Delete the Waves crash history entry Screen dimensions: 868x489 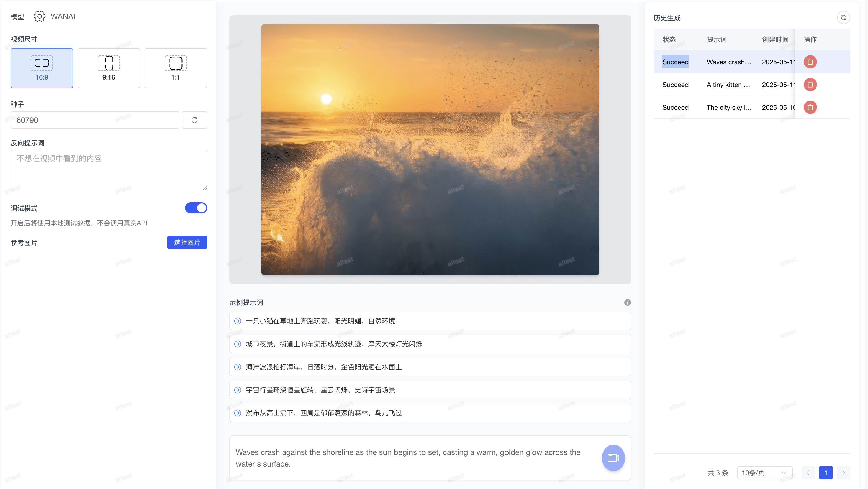(810, 62)
